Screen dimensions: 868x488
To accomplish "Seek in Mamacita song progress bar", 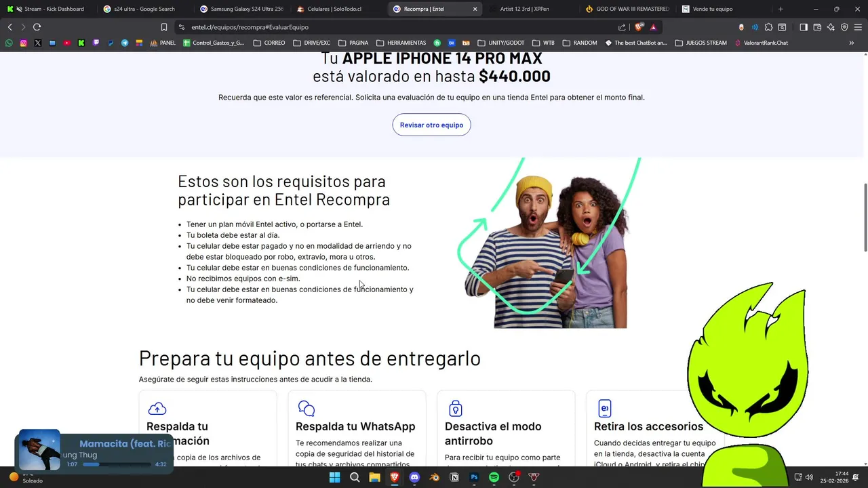I will (117, 465).
